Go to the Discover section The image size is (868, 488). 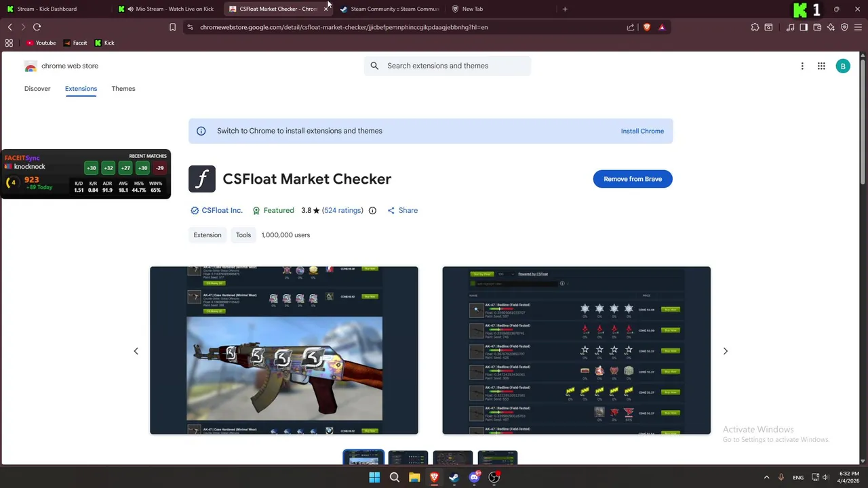coord(37,89)
